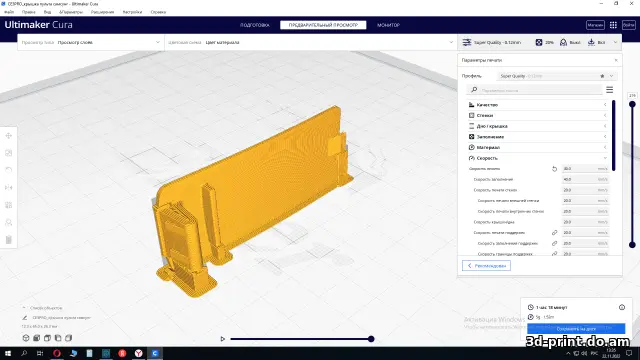
Task: Switch to the Monitor stage tab
Action: [x=388, y=25]
